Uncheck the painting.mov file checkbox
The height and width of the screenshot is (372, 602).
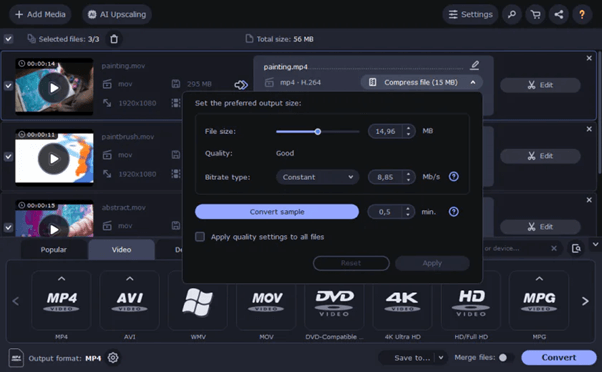pyautogui.click(x=8, y=86)
